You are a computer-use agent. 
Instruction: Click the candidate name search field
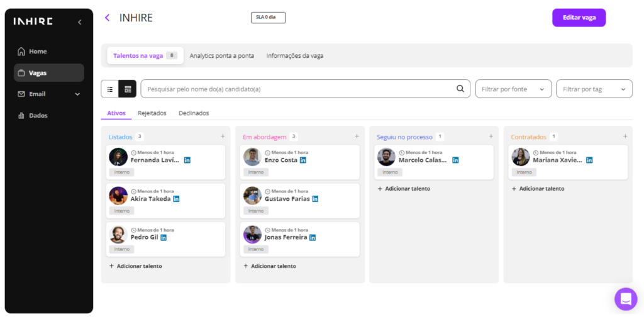306,89
